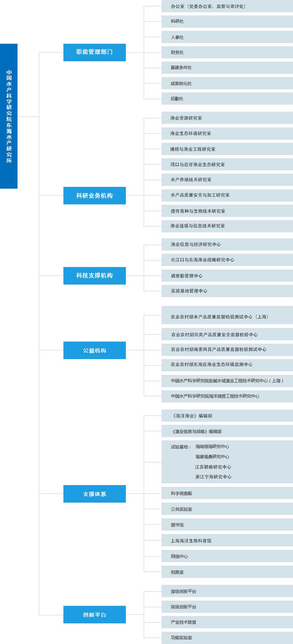Select 福建福鼎研究中心 under 试验基地
Viewport: 293px width, 644px height.
click(212, 457)
